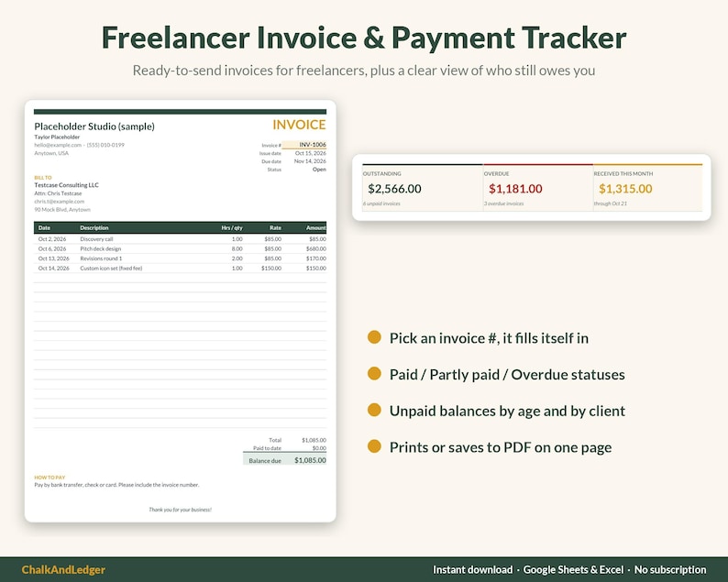The height and width of the screenshot is (582, 728).
Task: Click the chris.t@example.com email
Action: [x=59, y=202]
